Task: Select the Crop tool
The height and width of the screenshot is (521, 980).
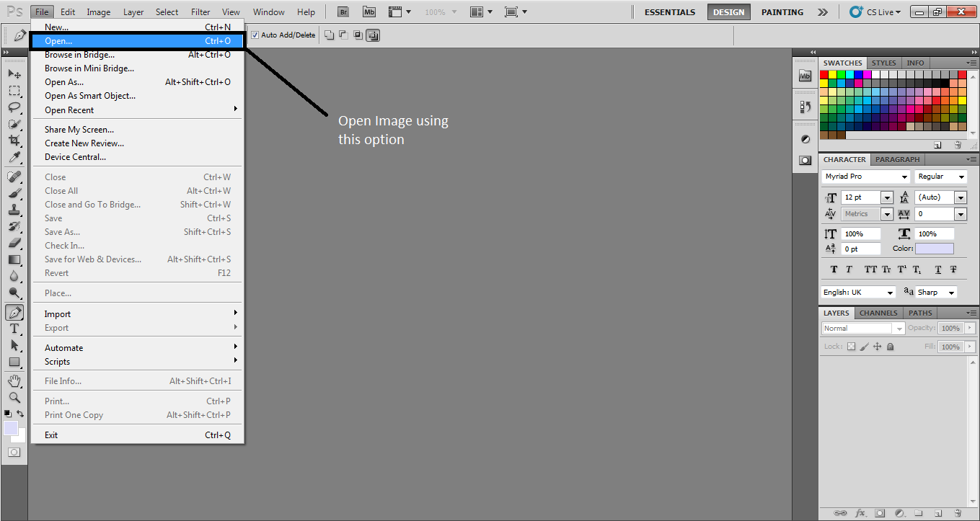Action: pyautogui.click(x=14, y=141)
